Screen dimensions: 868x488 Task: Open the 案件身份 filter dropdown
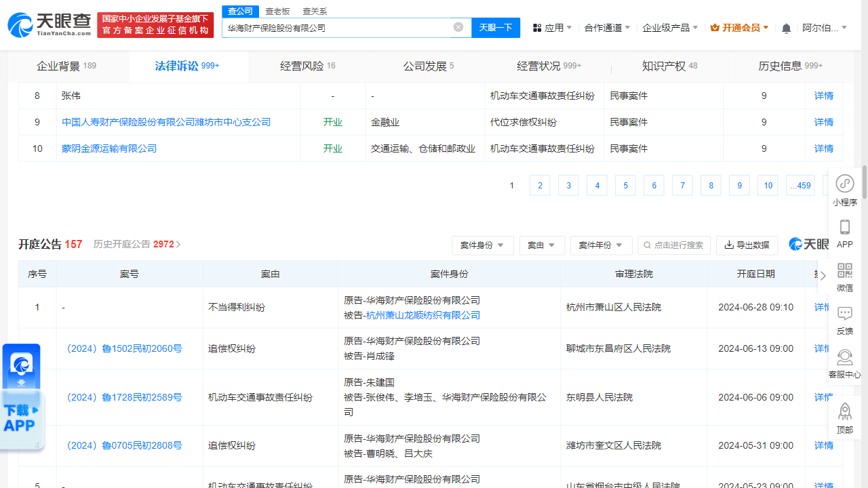[x=483, y=245]
